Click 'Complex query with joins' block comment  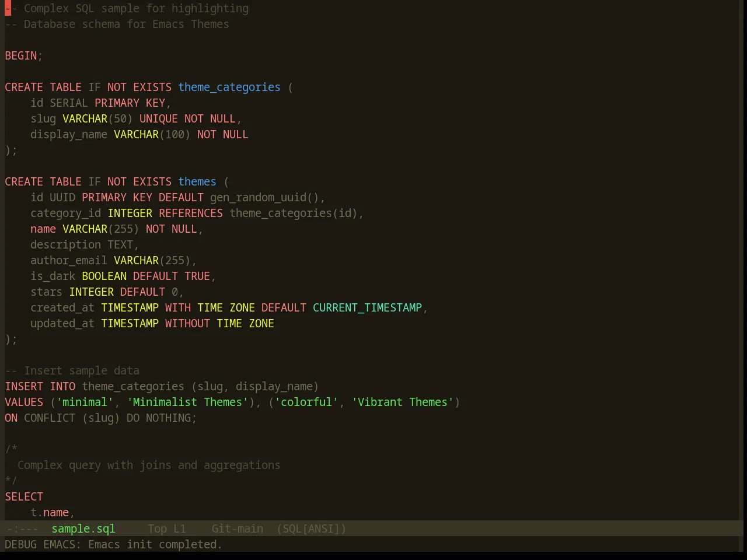(149, 465)
